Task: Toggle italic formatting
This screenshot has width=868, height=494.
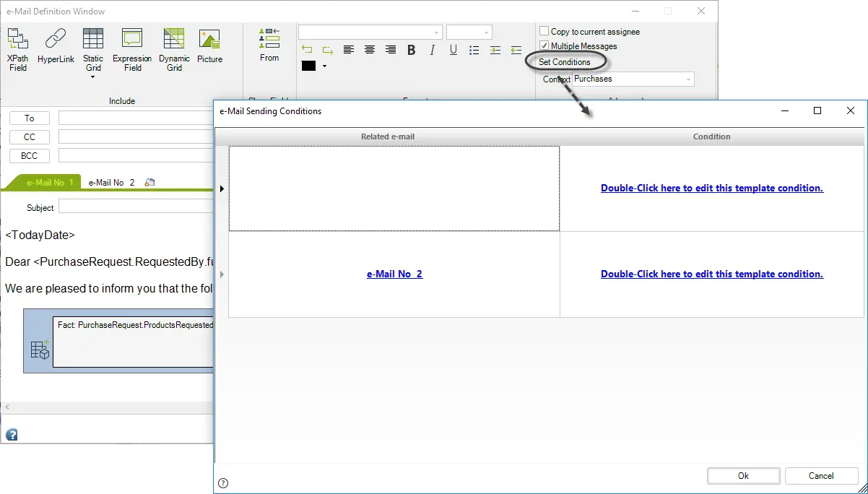Action: (433, 50)
